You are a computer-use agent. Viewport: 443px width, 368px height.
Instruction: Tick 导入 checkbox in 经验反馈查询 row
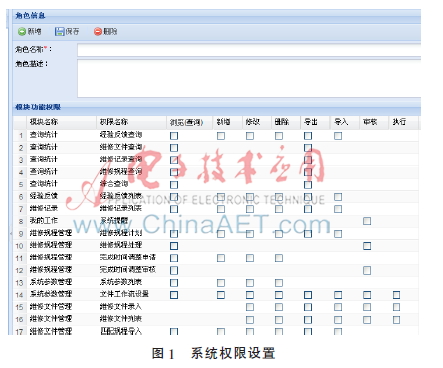click(338, 136)
